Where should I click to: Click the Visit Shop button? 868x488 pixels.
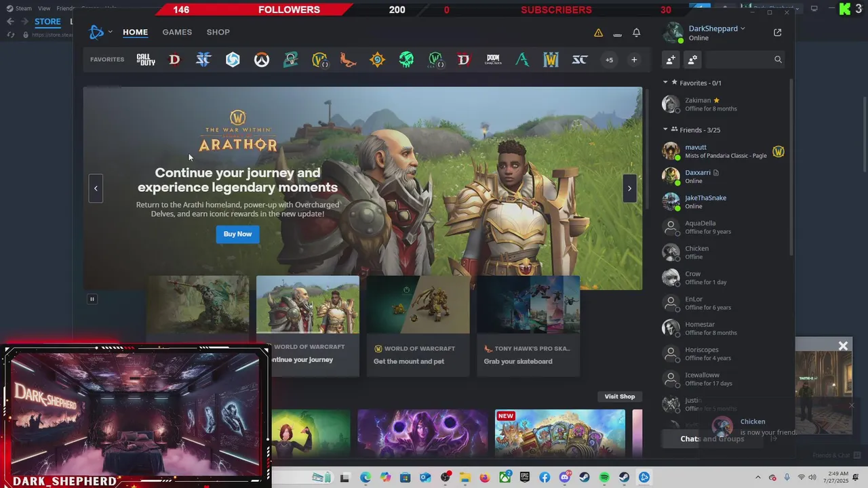point(620,396)
